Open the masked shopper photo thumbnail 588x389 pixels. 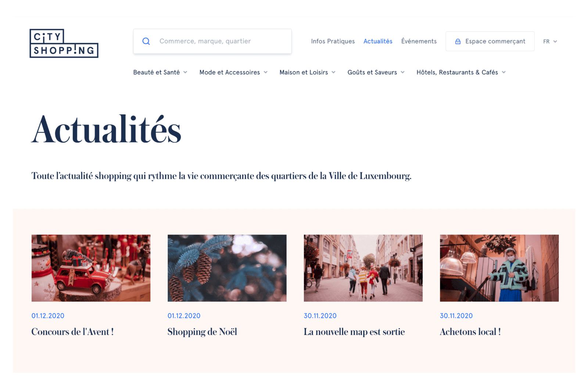[x=499, y=268]
